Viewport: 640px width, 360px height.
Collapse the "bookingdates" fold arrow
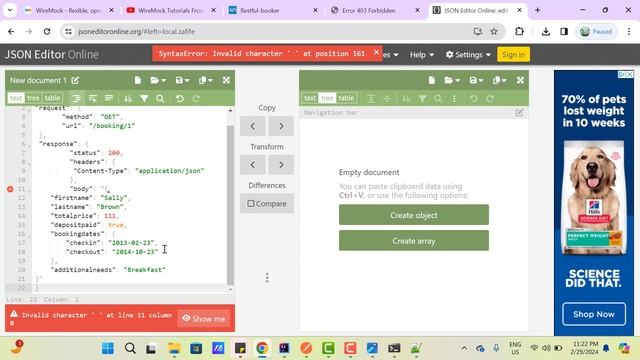(29, 235)
